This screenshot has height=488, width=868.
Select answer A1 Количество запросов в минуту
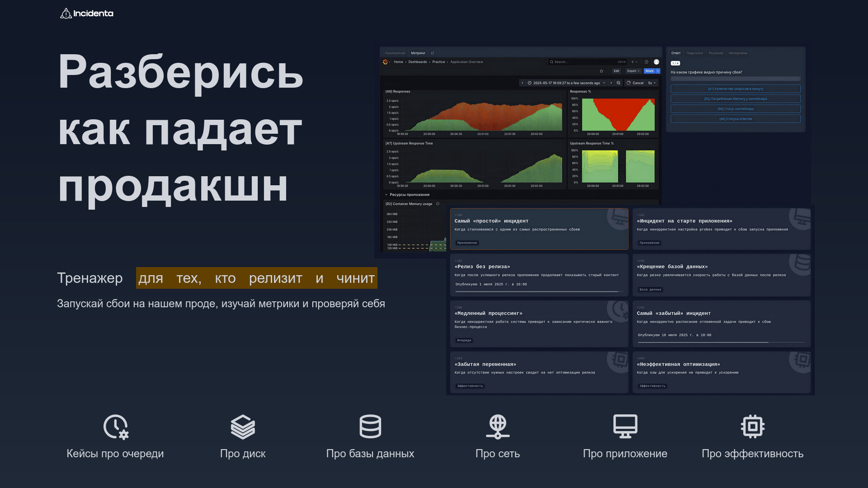tap(736, 89)
